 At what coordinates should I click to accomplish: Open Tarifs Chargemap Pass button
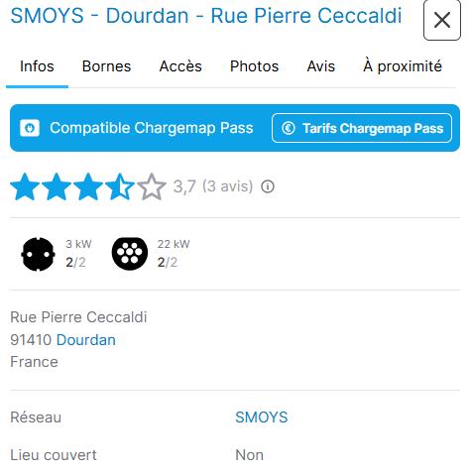click(x=362, y=128)
